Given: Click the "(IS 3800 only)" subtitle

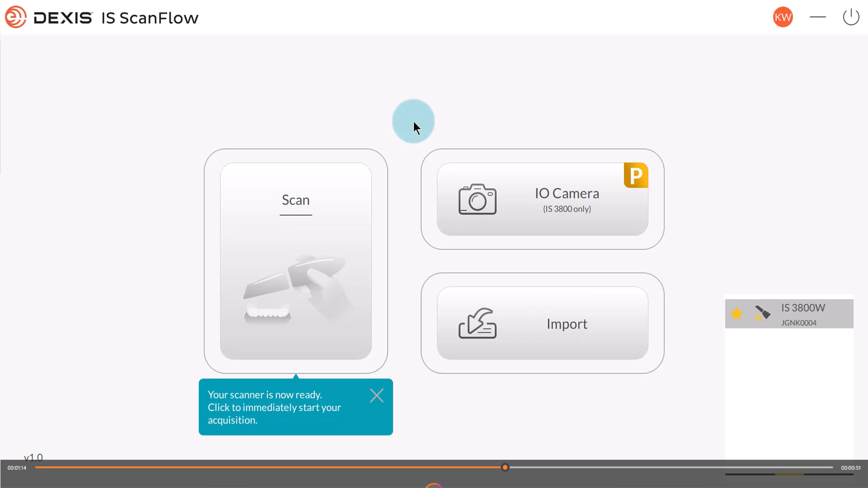Looking at the screenshot, I should click(567, 209).
